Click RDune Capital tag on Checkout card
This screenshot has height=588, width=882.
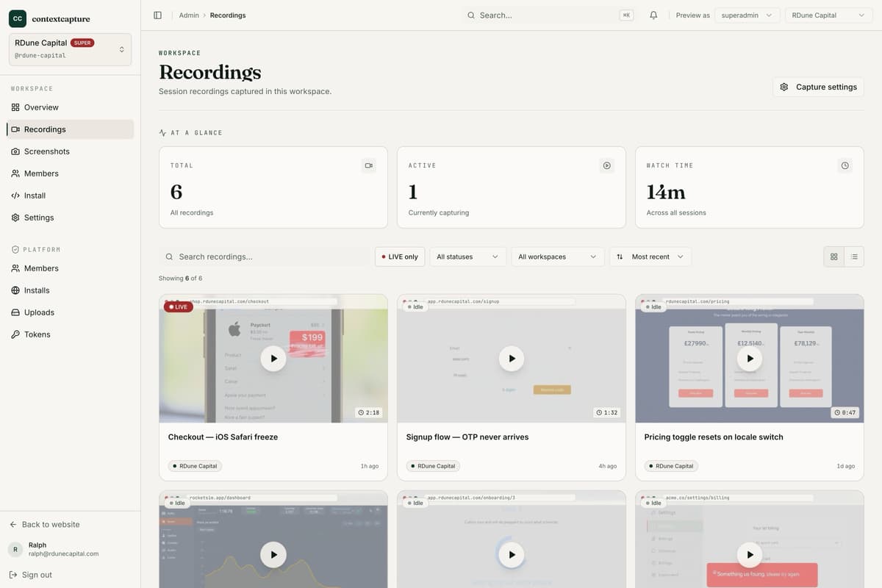tap(195, 466)
